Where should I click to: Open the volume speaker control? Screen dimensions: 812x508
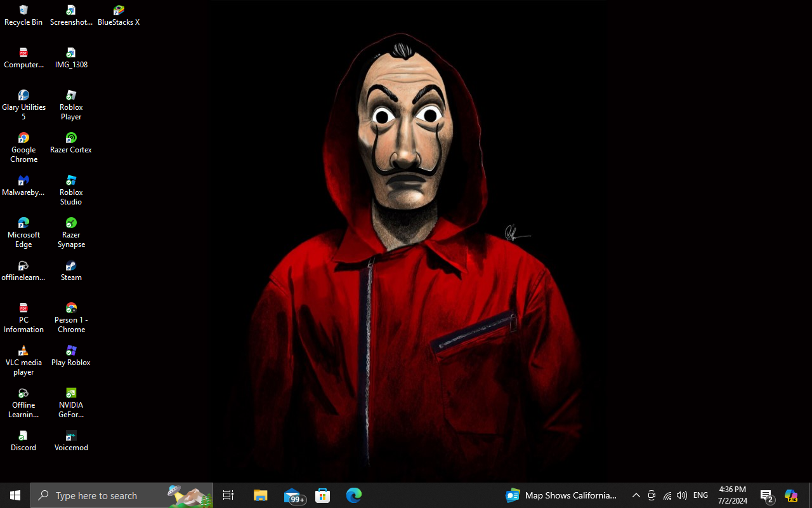pyautogui.click(x=682, y=495)
